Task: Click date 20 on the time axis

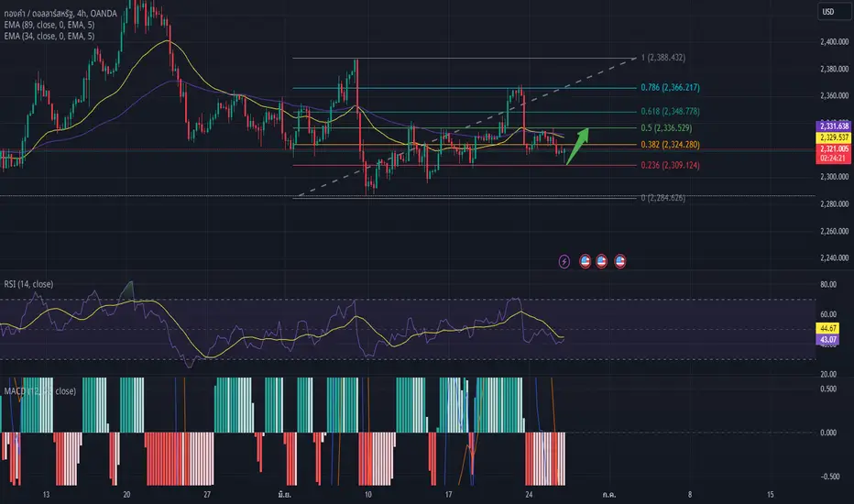Action: point(126,495)
